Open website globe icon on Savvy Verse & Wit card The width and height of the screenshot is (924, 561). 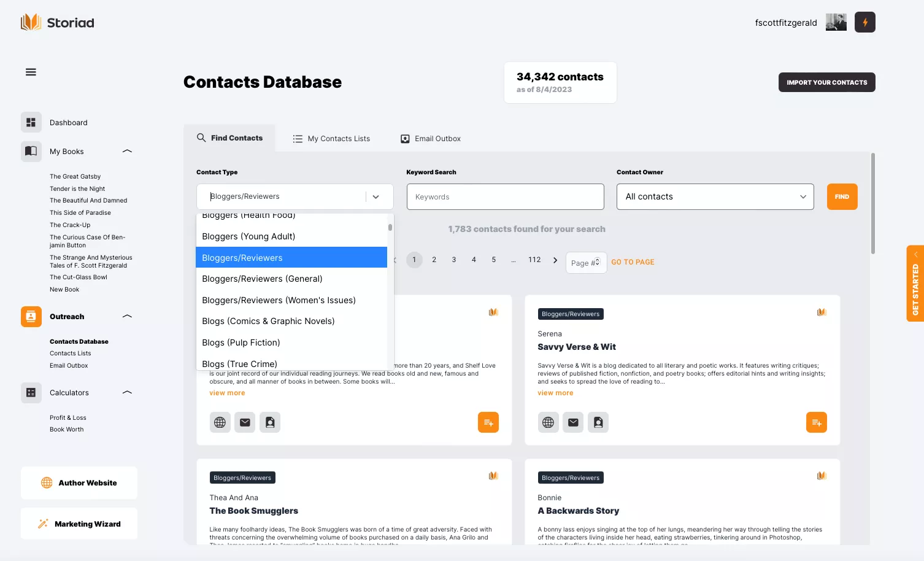(548, 422)
